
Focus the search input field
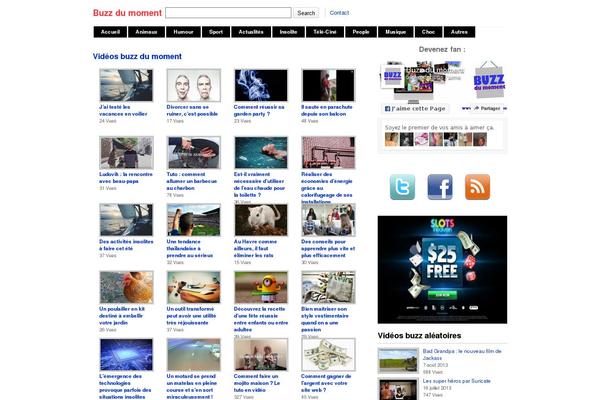tap(228, 13)
